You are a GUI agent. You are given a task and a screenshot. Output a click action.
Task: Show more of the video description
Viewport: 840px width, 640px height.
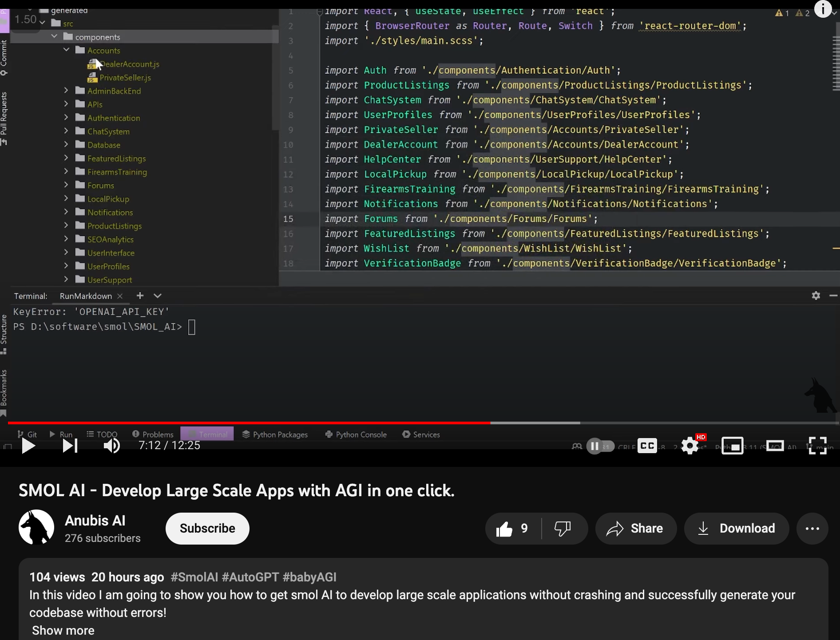tap(63, 630)
